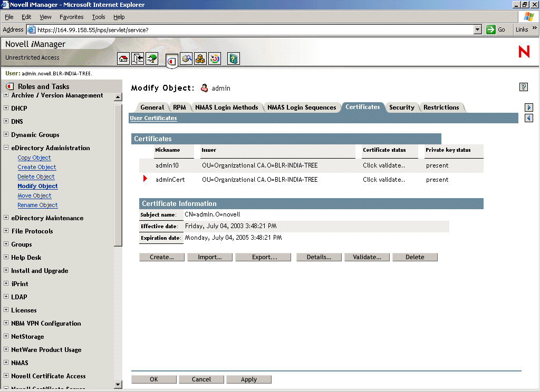The image size is (540, 392).
Task: Expand the Dynamic Groups role
Action: 6,134
